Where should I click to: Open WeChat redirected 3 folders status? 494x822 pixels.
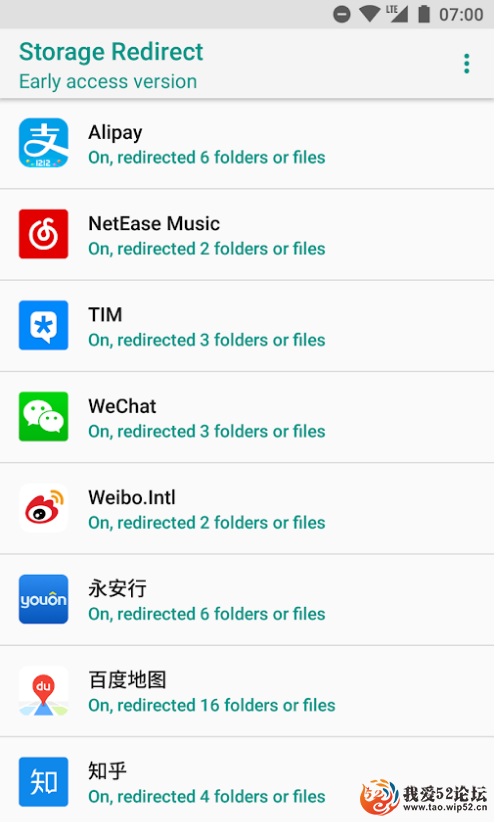click(x=207, y=431)
